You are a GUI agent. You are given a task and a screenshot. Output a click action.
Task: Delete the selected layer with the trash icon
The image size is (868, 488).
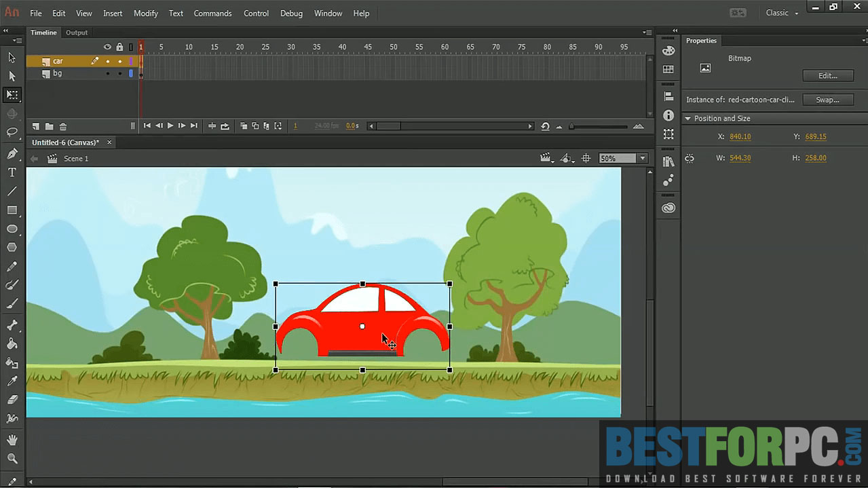pos(63,126)
